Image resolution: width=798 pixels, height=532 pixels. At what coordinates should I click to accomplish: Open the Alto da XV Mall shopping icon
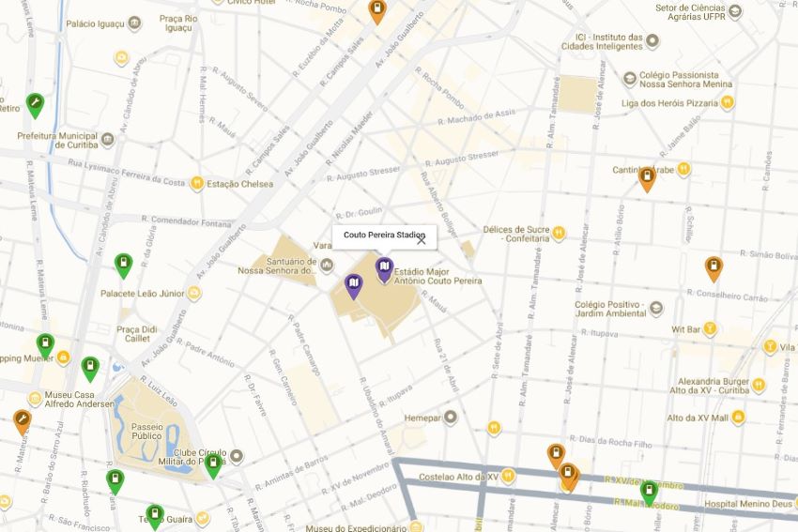click(738, 418)
